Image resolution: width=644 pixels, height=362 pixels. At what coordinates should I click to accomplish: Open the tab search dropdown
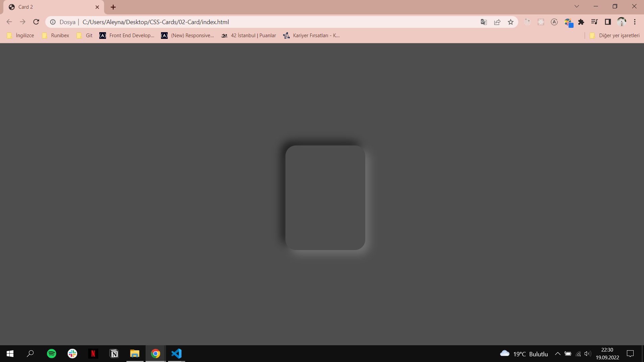coord(577,6)
